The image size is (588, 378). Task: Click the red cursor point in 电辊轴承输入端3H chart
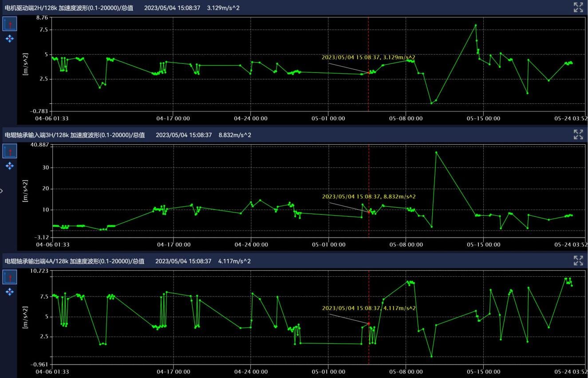(x=369, y=212)
